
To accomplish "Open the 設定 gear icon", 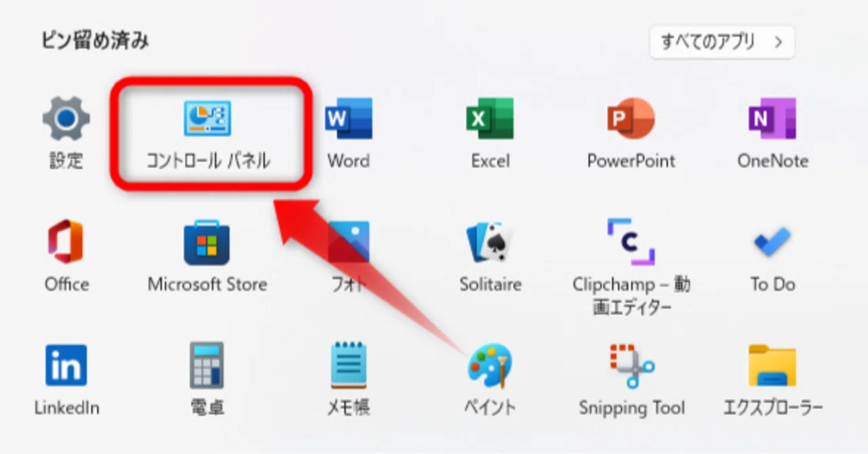I will tap(66, 119).
